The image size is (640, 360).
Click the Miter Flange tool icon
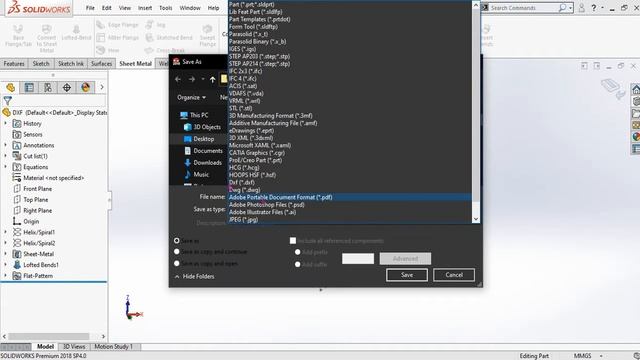tap(100, 38)
